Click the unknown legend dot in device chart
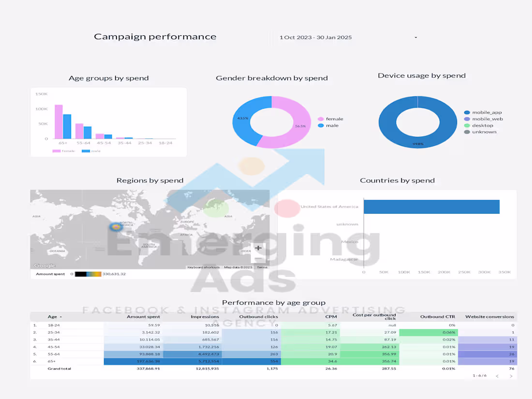Image resolution: width=532 pixels, height=399 pixels. click(x=467, y=131)
